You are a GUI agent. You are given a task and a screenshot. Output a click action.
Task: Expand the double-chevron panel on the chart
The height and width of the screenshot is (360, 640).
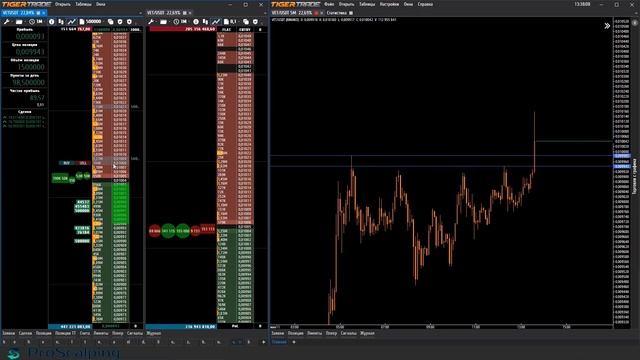point(607,26)
